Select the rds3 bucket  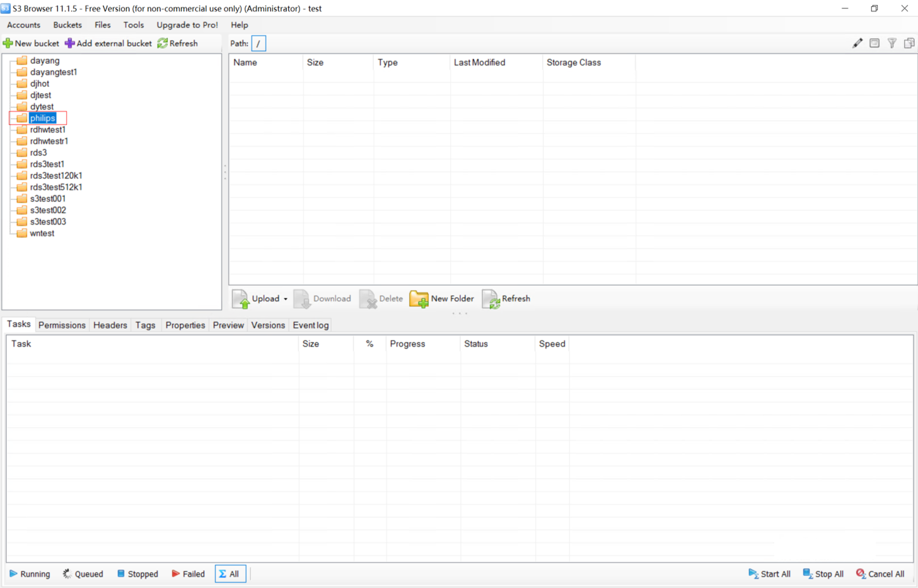[38, 153]
